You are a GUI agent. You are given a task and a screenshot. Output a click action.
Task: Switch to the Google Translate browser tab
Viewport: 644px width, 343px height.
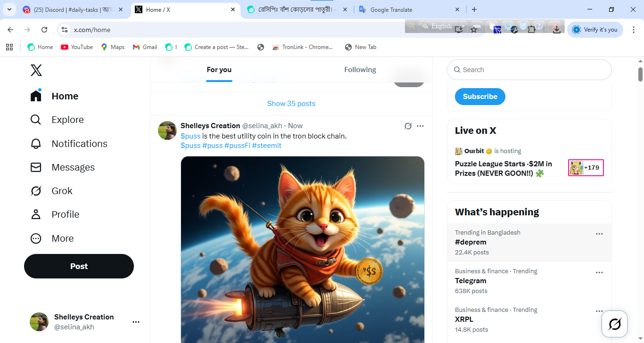pyautogui.click(x=410, y=9)
